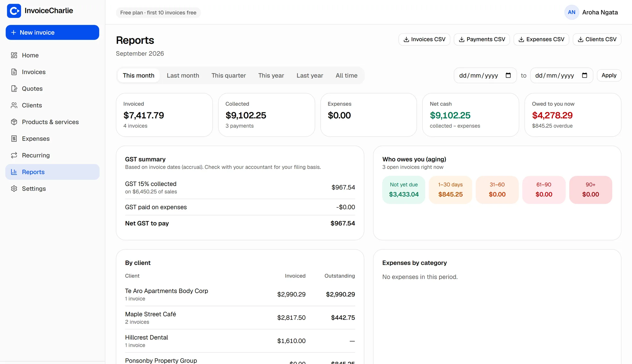Create a New invoice
Viewport: 632px width, 364px height.
52,32
